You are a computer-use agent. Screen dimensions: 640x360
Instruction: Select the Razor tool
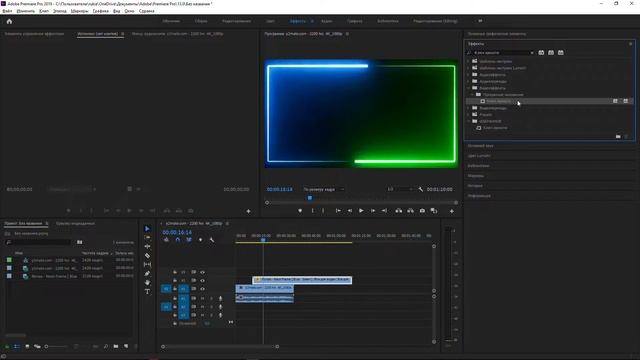tap(147, 256)
